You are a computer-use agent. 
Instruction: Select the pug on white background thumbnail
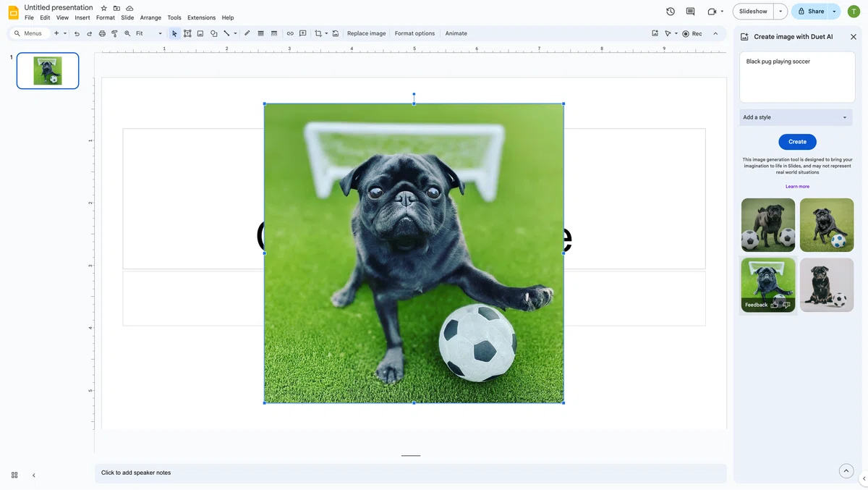(827, 285)
